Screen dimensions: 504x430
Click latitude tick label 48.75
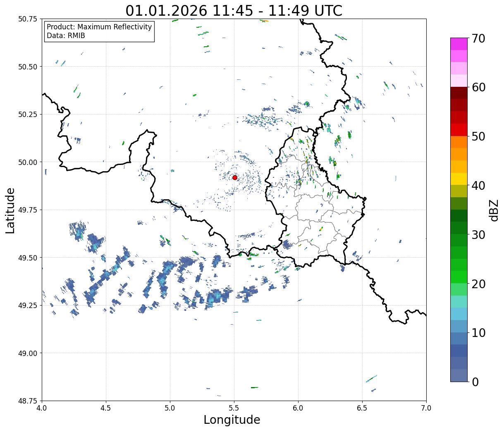28,401
